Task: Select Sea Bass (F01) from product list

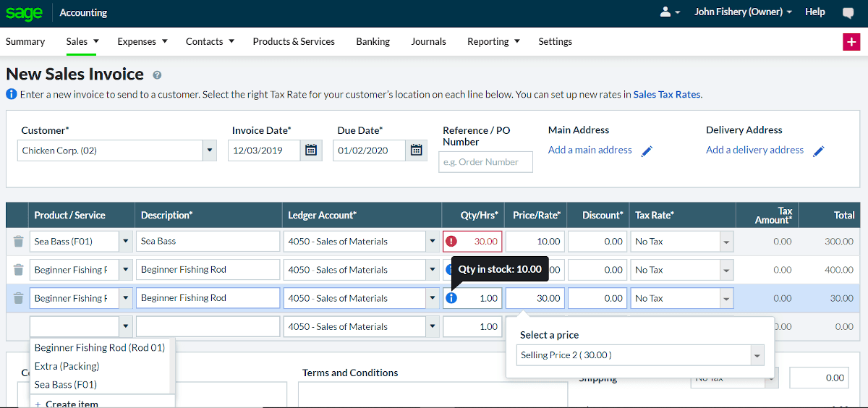Action: 100,385
